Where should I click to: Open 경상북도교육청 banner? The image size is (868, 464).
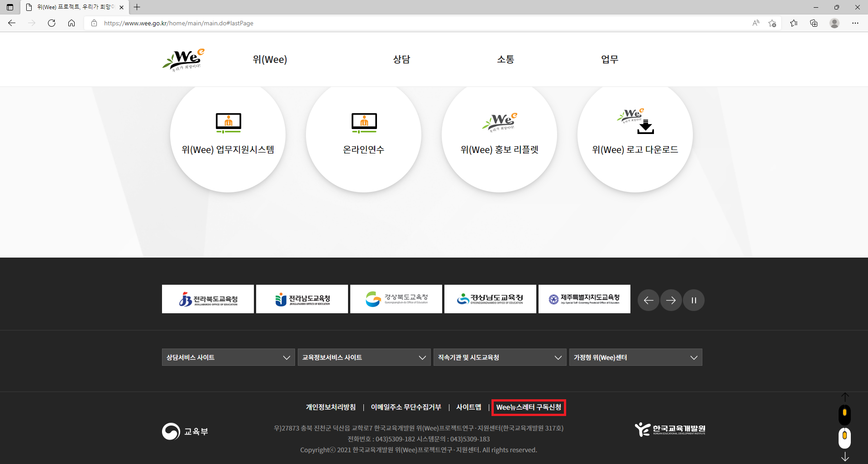pyautogui.click(x=396, y=299)
